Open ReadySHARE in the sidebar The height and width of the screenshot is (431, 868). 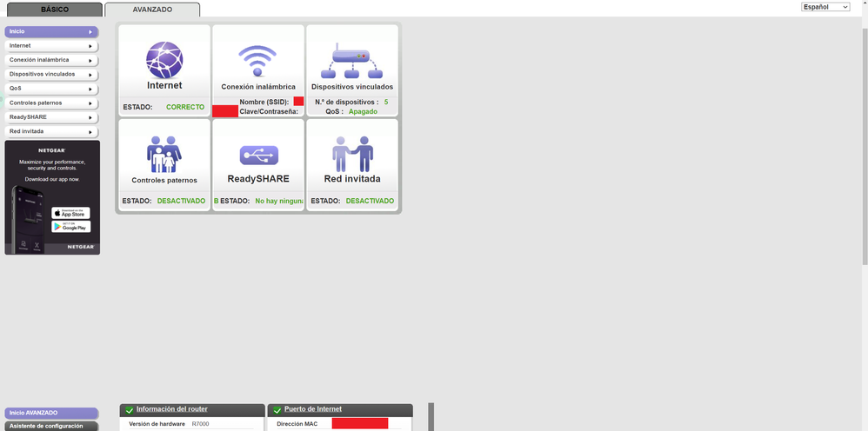point(51,117)
